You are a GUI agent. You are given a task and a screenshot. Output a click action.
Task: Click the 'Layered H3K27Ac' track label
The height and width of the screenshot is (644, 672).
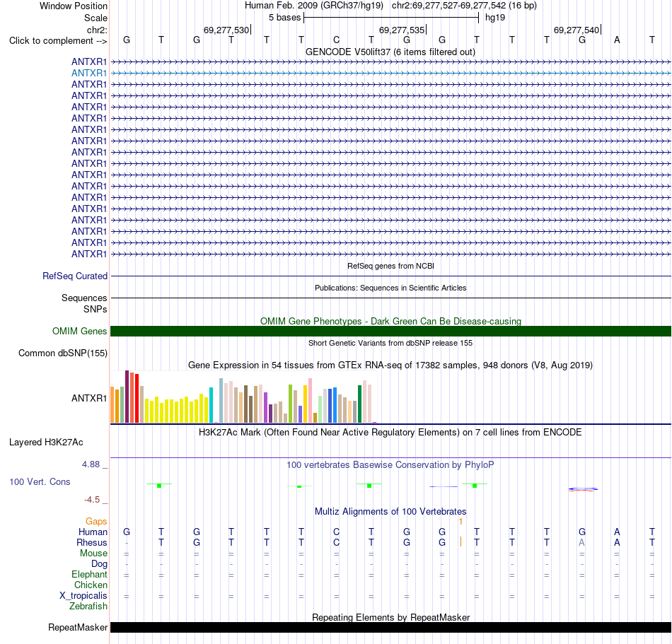tap(46, 443)
